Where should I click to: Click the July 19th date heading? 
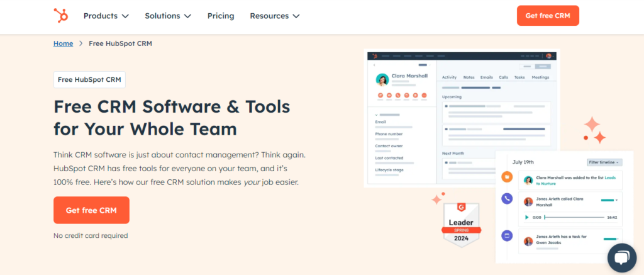(523, 162)
